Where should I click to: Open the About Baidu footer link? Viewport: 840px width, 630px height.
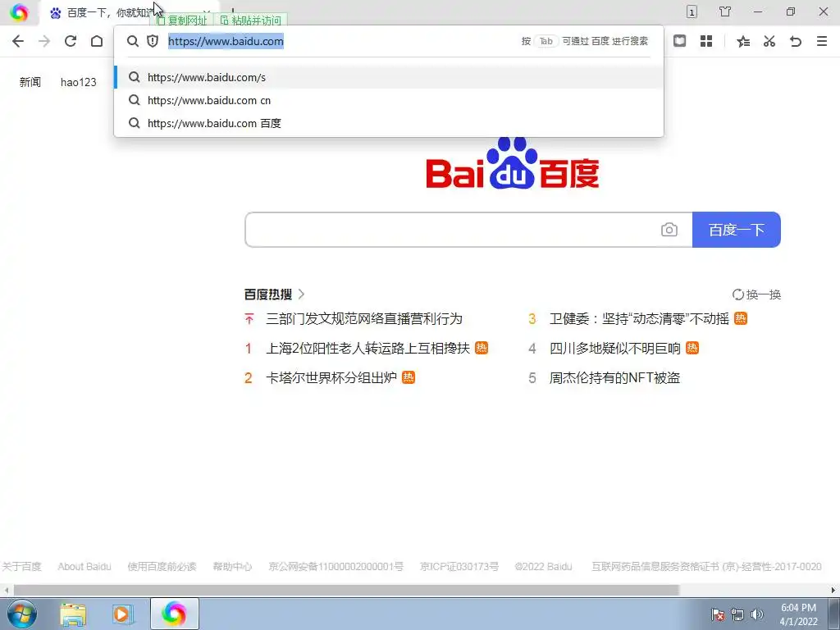coord(84,566)
